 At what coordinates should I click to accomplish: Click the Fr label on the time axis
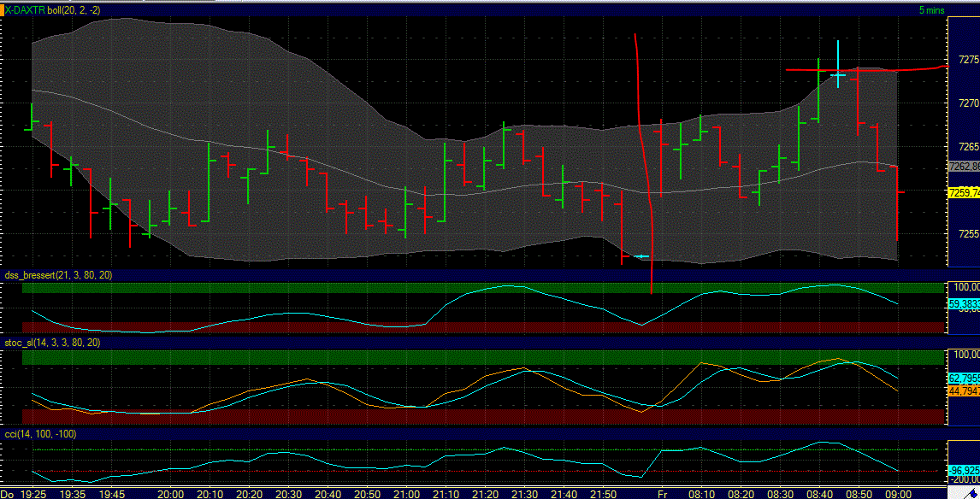[664, 493]
